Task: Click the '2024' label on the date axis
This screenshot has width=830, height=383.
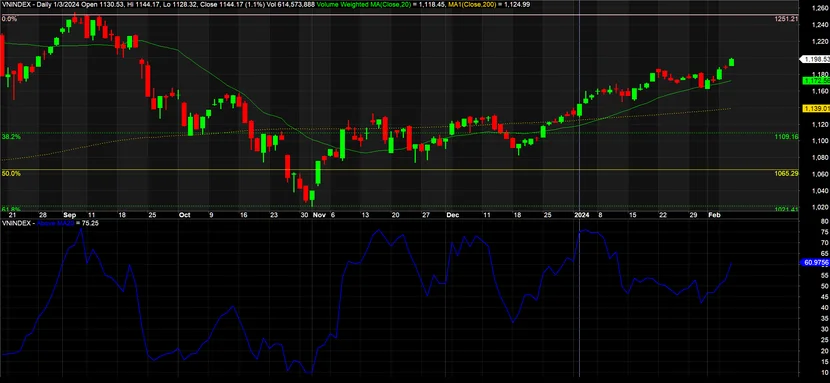Action: tap(582, 216)
